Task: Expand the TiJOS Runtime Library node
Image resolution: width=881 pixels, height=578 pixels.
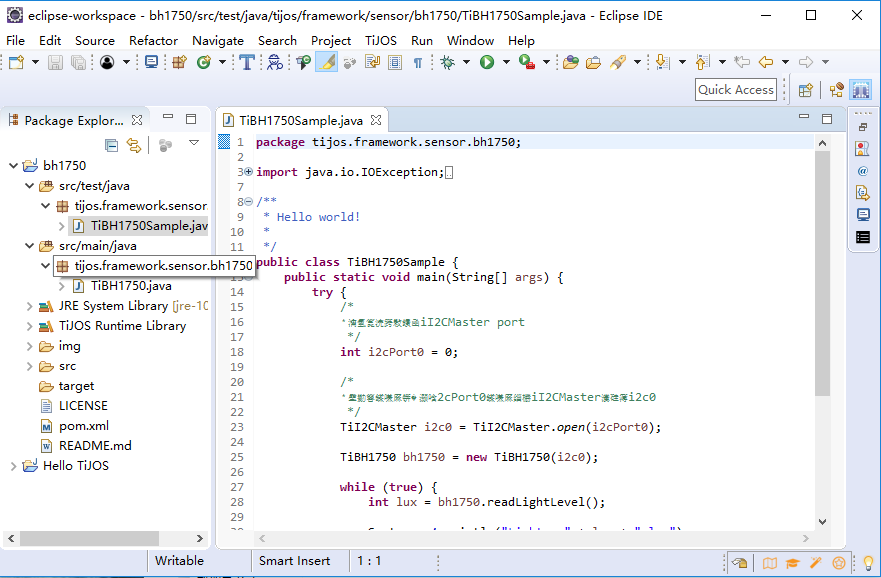Action: click(29, 326)
